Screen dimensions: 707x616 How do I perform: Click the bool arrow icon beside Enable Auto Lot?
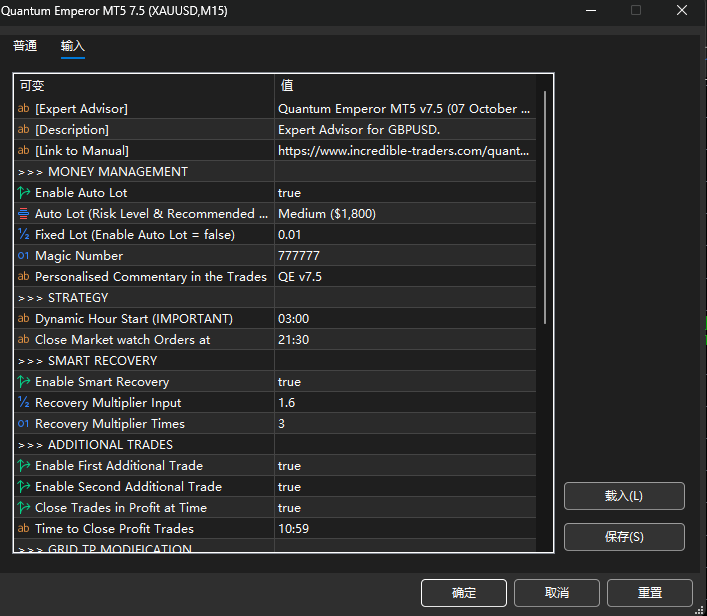(x=23, y=193)
